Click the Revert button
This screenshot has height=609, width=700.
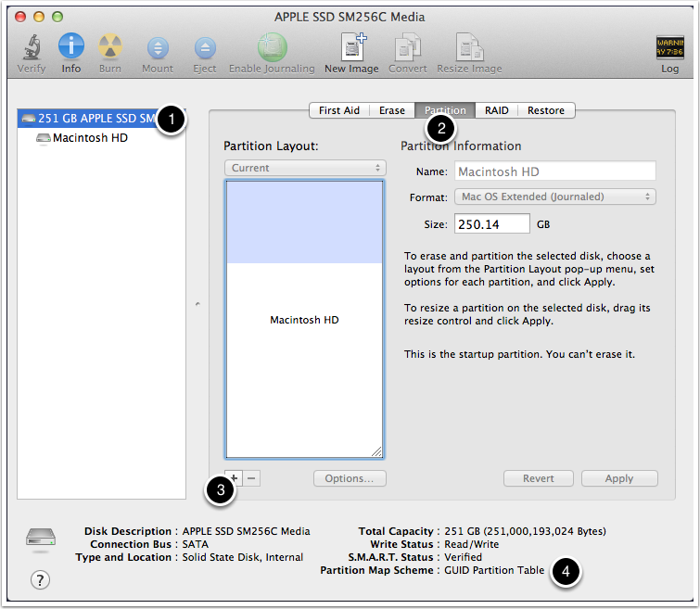click(x=539, y=478)
